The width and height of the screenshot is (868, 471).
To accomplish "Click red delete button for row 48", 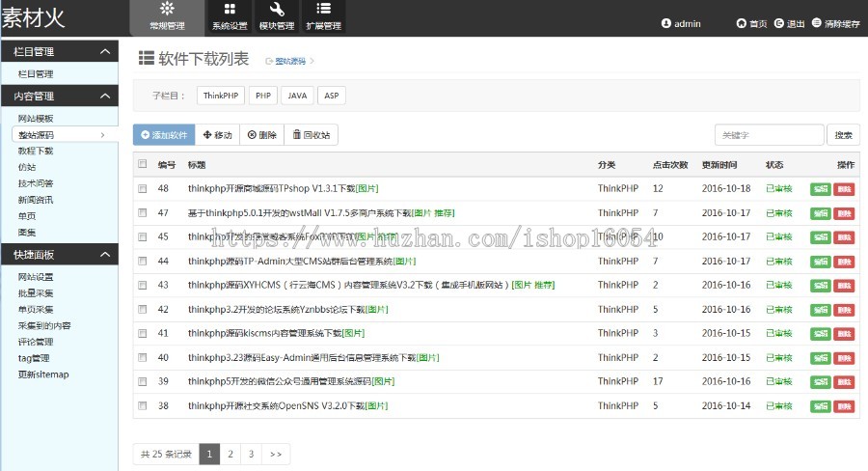I will pos(844,189).
